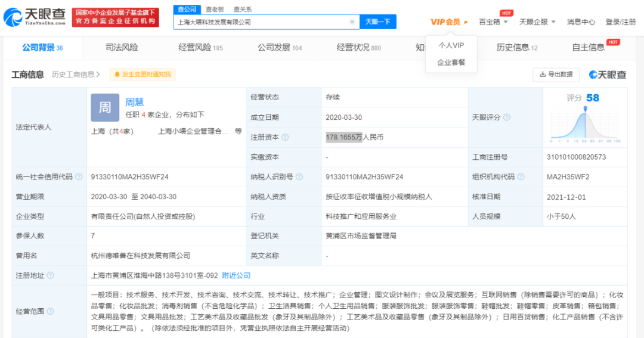This screenshot has width=644, height=338.
Task: Open the VIP会员 dropdown
Action: 449,22
